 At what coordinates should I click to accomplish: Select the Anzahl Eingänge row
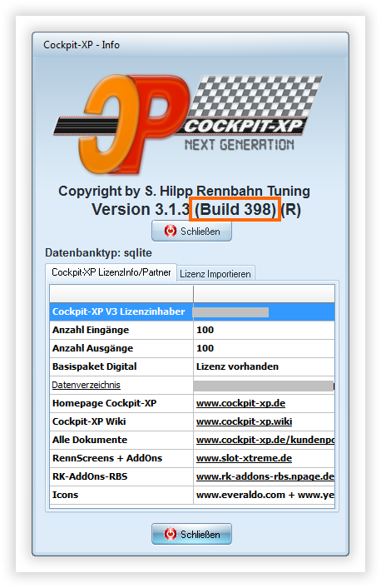[192, 330]
